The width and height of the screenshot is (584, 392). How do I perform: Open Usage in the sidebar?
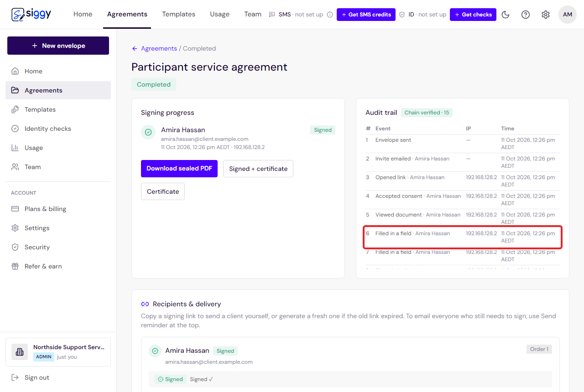pyautogui.click(x=58, y=148)
